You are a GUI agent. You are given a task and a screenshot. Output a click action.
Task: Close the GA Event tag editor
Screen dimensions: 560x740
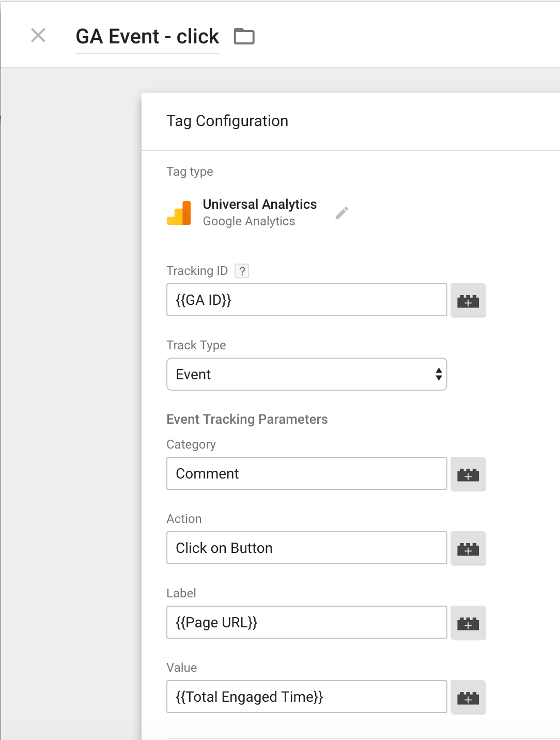click(38, 36)
